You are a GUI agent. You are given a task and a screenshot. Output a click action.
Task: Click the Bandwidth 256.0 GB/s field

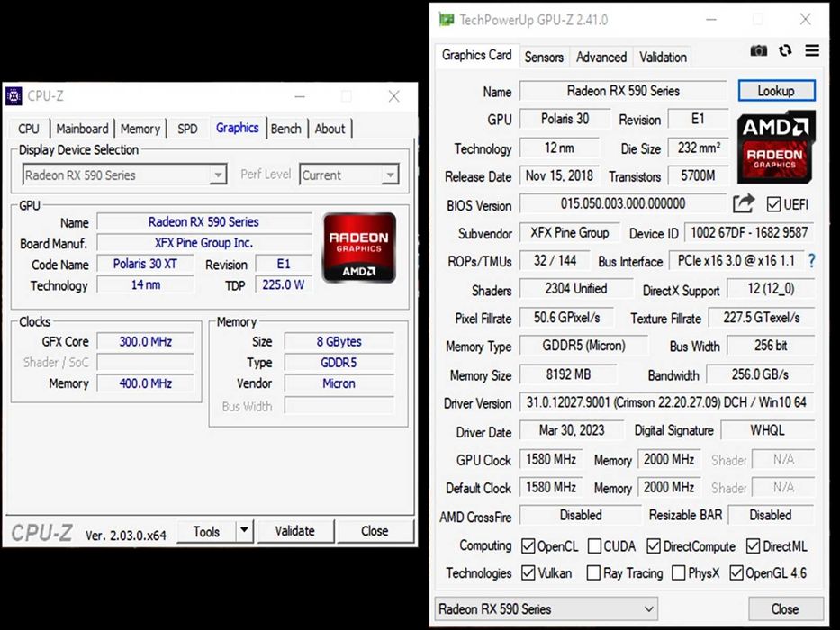tap(760, 374)
